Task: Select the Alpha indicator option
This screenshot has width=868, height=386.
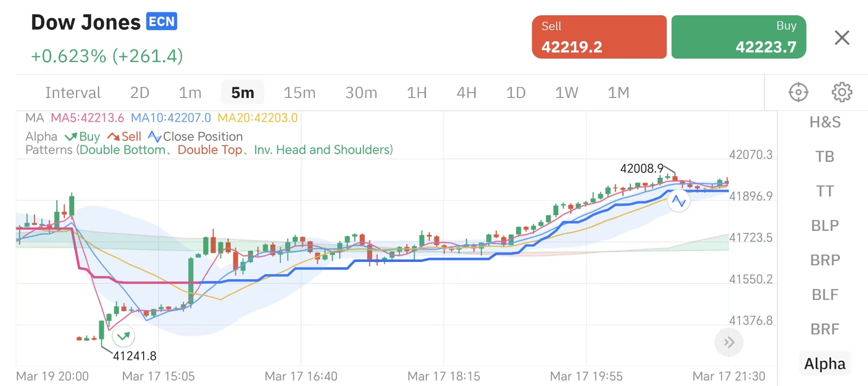Action: (x=825, y=363)
